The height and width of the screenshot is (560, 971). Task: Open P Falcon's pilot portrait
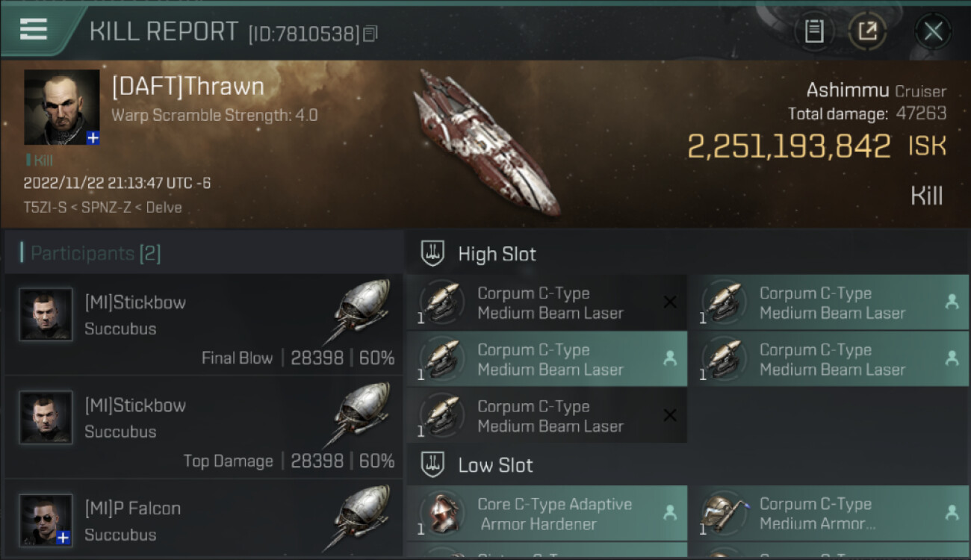(x=46, y=520)
